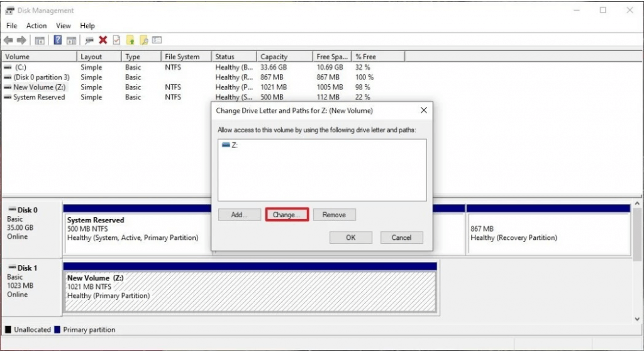Select the 867 MB Recovery Partition block
This screenshot has width=644, height=352.
[x=548, y=229]
